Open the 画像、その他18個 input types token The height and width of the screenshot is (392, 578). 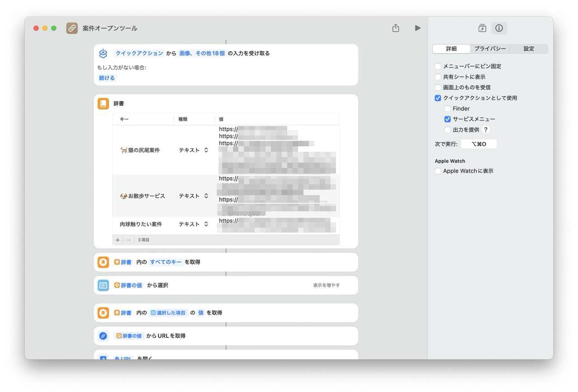point(202,53)
